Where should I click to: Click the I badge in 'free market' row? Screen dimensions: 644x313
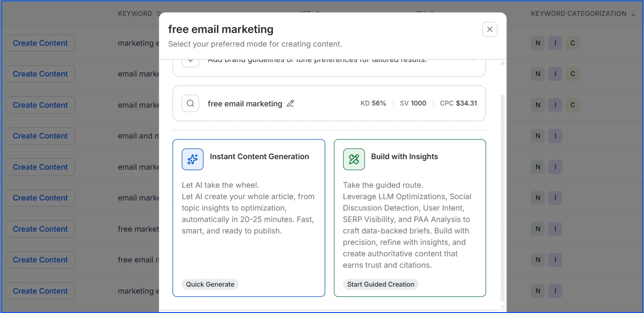point(555,229)
